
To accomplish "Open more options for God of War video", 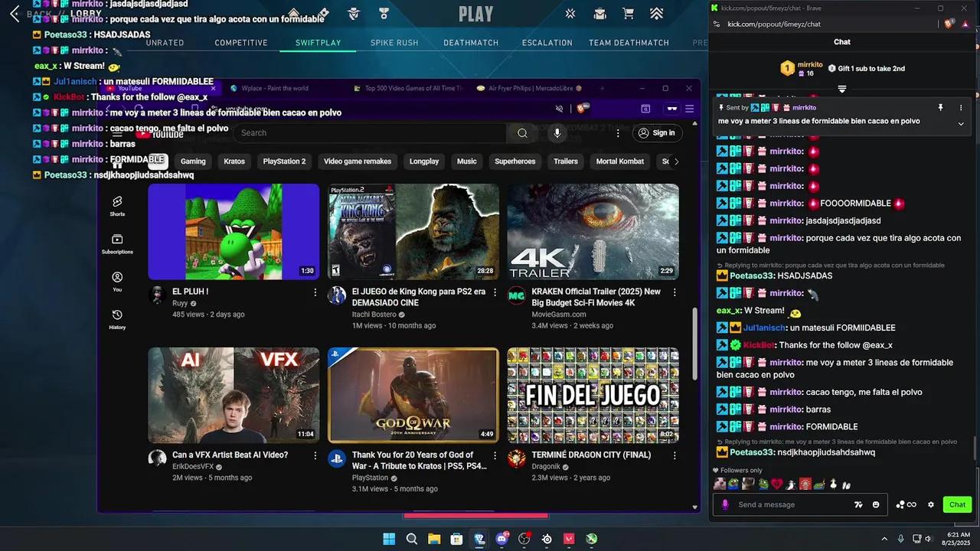I will (495, 455).
